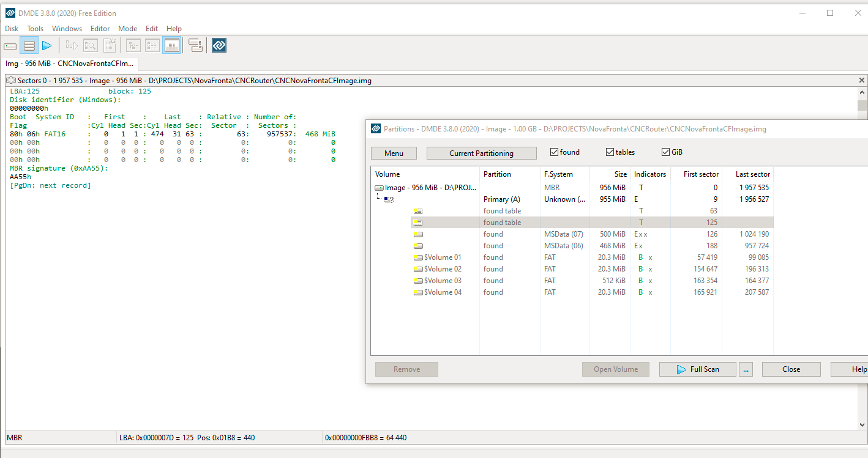Click the select drive icon in the toolbar

click(10, 45)
